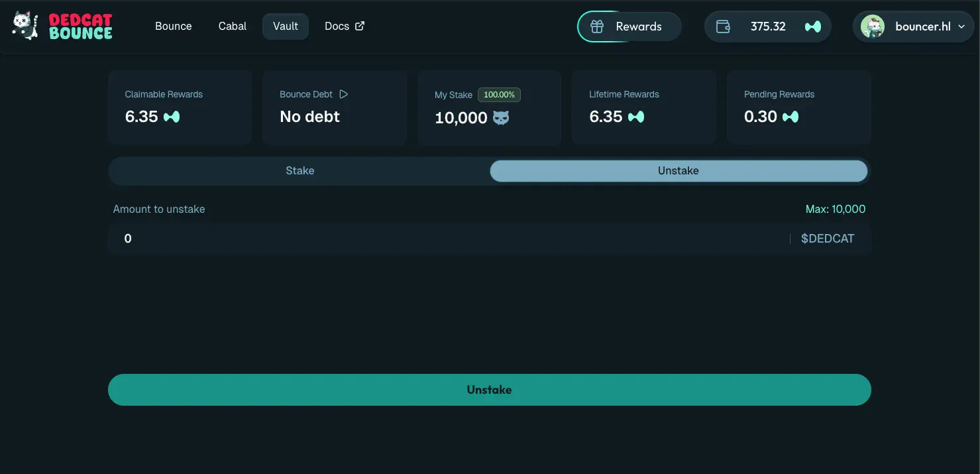Switch to the Stake mode
The image size is (980, 474).
tap(299, 170)
